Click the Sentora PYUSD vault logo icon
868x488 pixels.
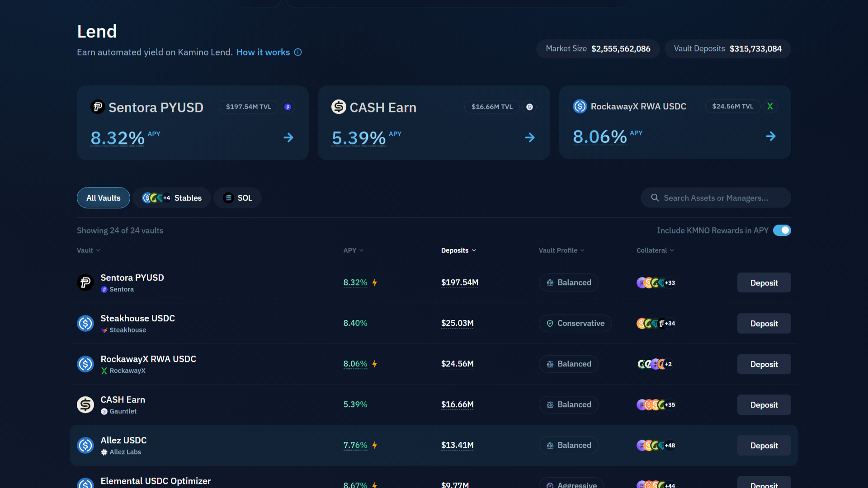[x=98, y=107]
